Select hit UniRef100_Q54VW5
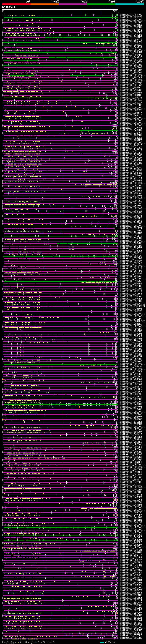The width and height of the screenshot is (146, 644). (x=131, y=540)
